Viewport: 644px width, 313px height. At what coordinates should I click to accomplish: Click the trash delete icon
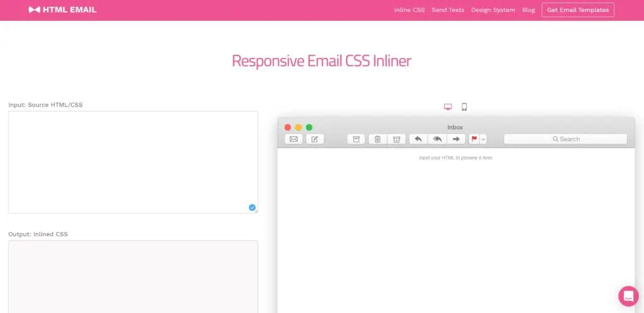[x=377, y=139]
